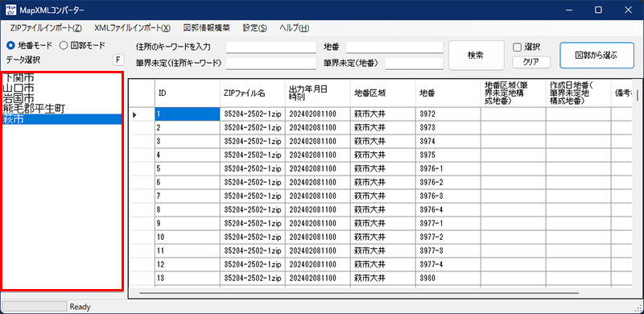The image size is (644, 314).
Task: Click the ID cell with value 5
Action: [188, 169]
